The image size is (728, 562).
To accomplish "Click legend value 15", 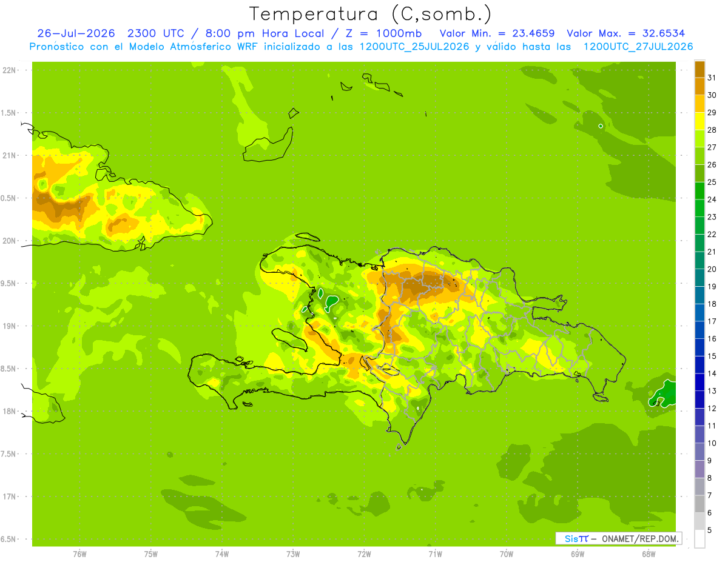I will pos(712,356).
